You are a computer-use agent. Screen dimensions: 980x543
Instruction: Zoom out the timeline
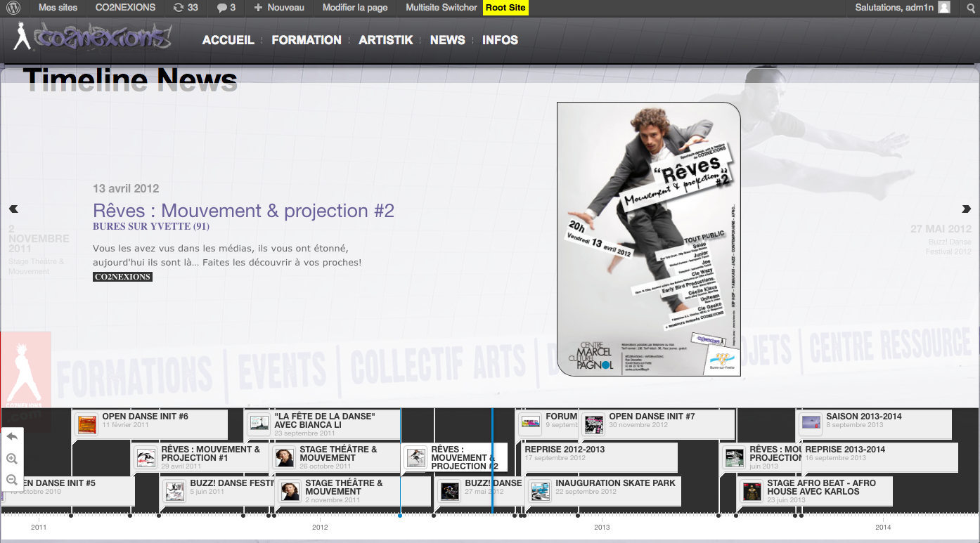pos(12,480)
